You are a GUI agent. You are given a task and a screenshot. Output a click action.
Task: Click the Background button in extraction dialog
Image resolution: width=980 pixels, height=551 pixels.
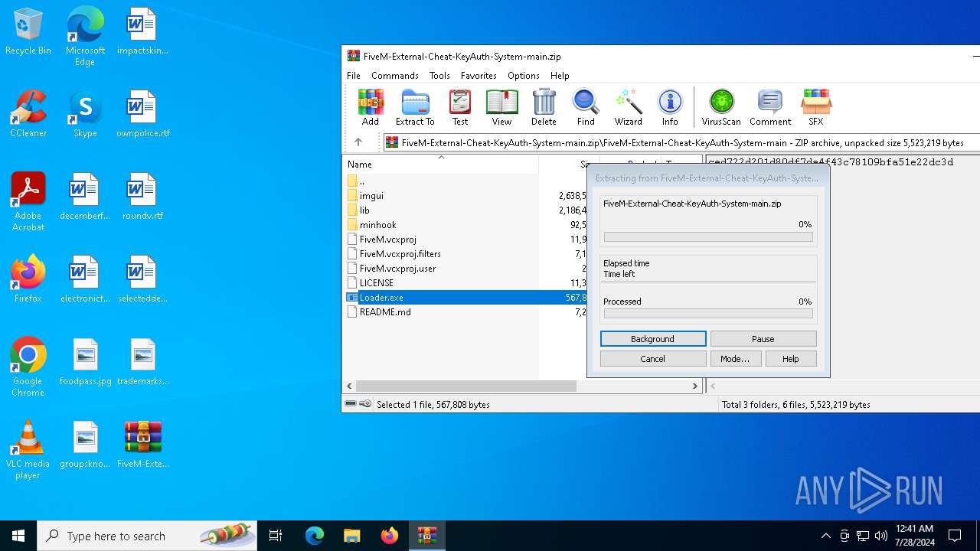pos(653,339)
